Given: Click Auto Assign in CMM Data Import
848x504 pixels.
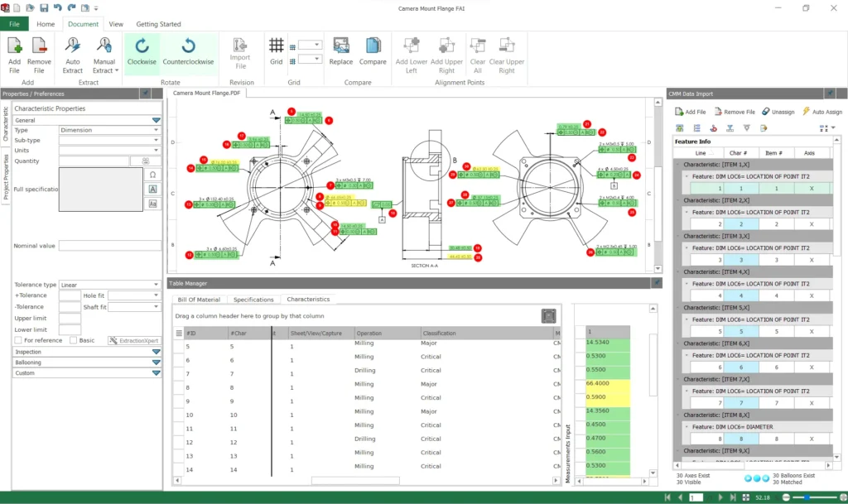Looking at the screenshot, I should [821, 112].
